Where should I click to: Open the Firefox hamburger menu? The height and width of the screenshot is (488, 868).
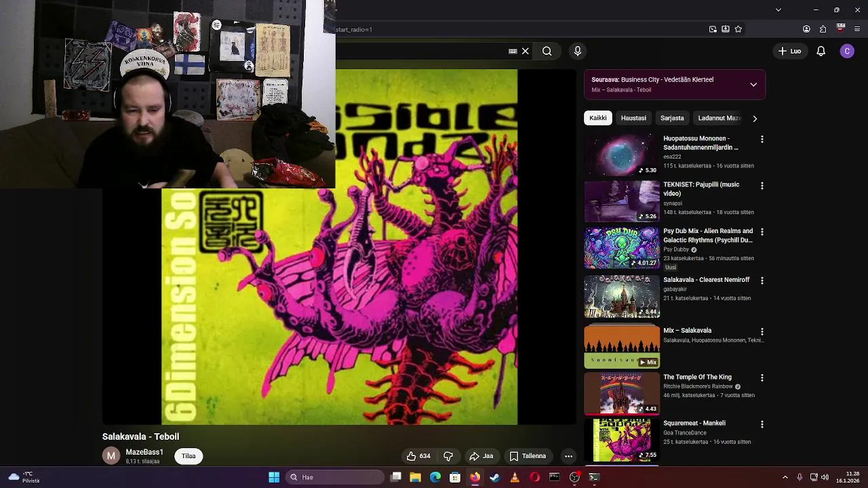point(857,29)
